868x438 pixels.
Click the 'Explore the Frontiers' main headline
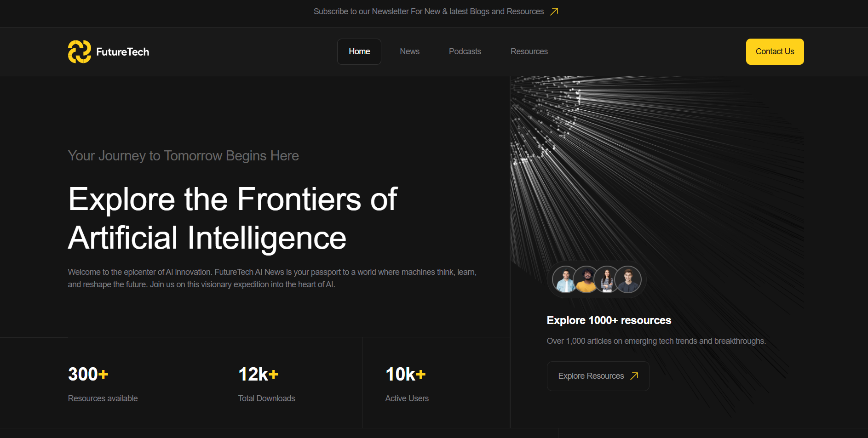[x=233, y=218]
